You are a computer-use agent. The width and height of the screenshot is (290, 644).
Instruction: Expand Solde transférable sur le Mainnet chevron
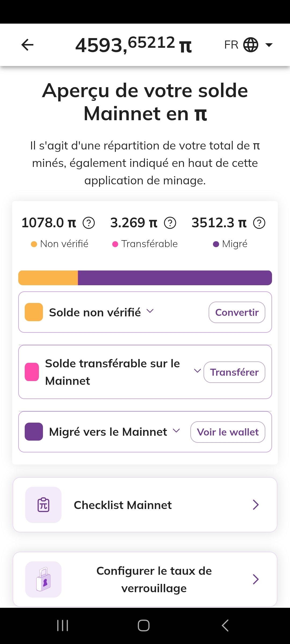coord(197,371)
